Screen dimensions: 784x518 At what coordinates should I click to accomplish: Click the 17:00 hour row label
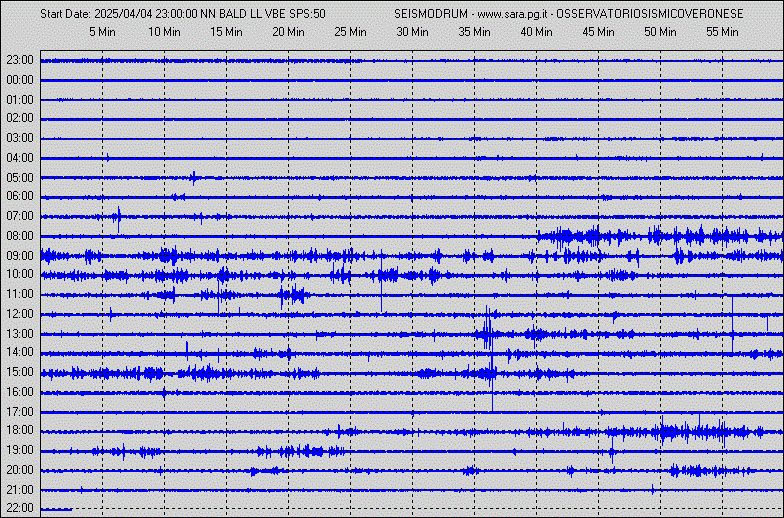coord(20,412)
